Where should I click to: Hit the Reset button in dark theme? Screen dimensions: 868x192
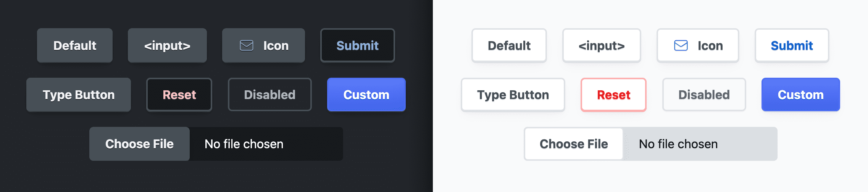tap(179, 95)
